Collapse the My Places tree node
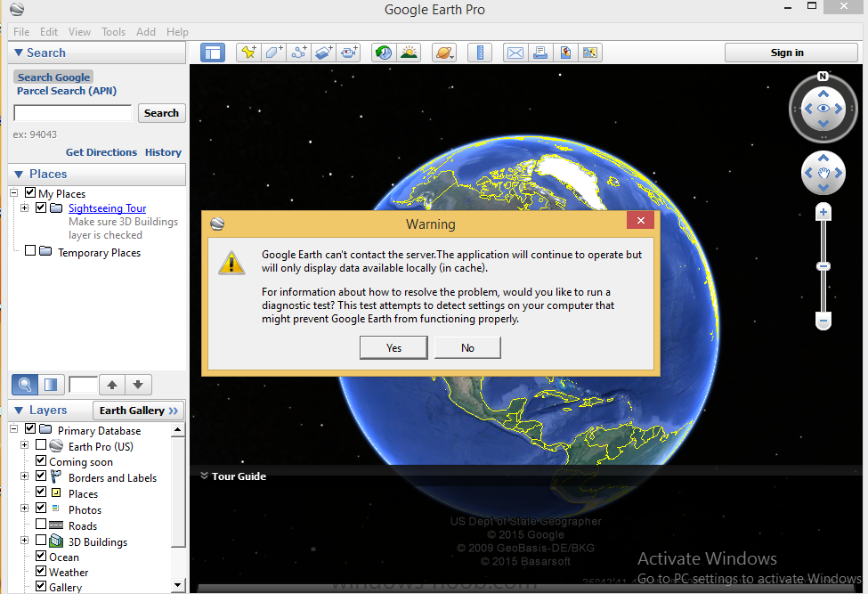 [x=14, y=192]
